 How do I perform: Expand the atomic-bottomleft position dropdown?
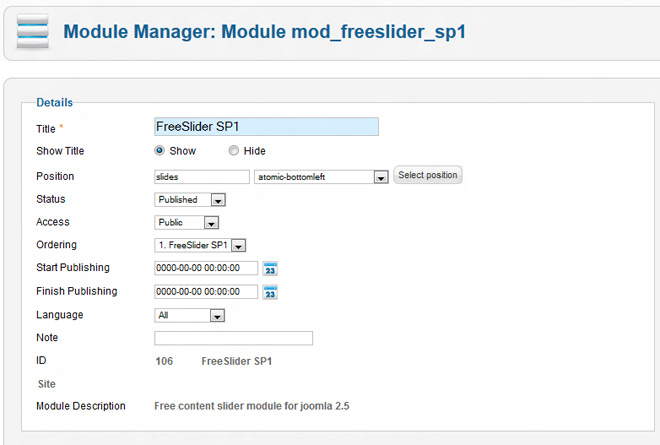click(379, 177)
